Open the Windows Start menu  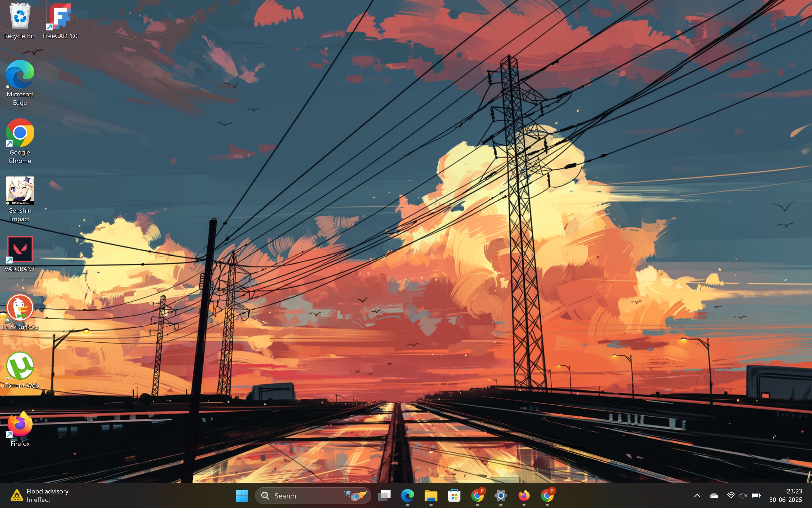[x=242, y=496]
